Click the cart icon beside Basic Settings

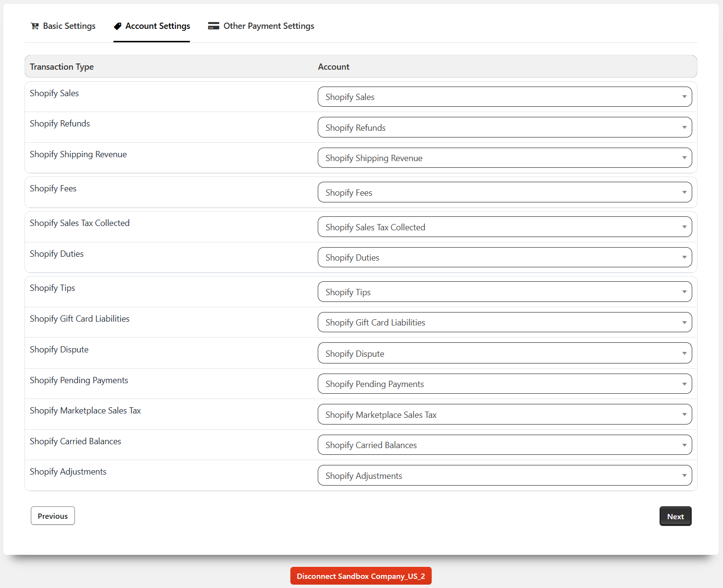coord(35,26)
